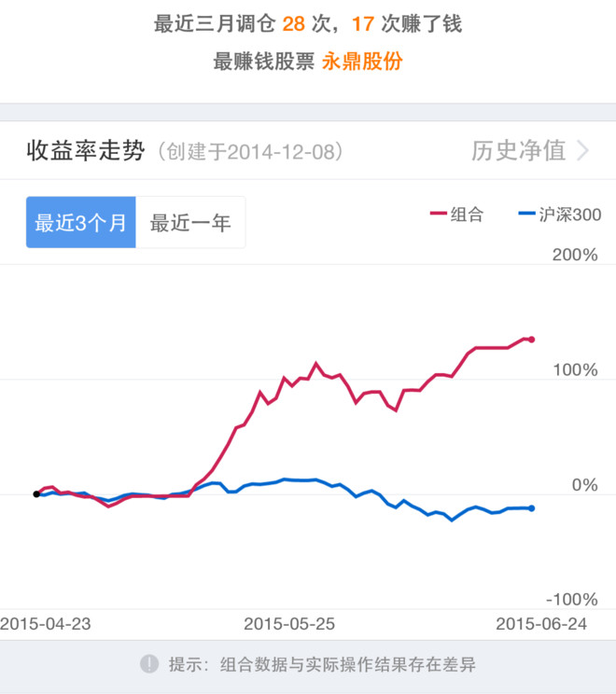This screenshot has height=694, width=616.
Task: Click the blue end dot of the 沪深300 line
Action: tap(531, 508)
